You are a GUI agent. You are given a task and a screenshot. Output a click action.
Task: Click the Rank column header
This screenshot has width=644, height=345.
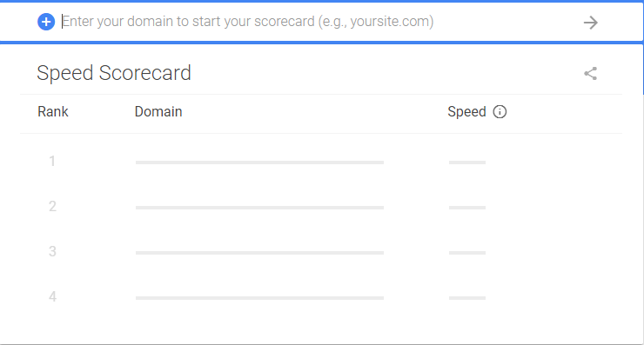point(53,111)
